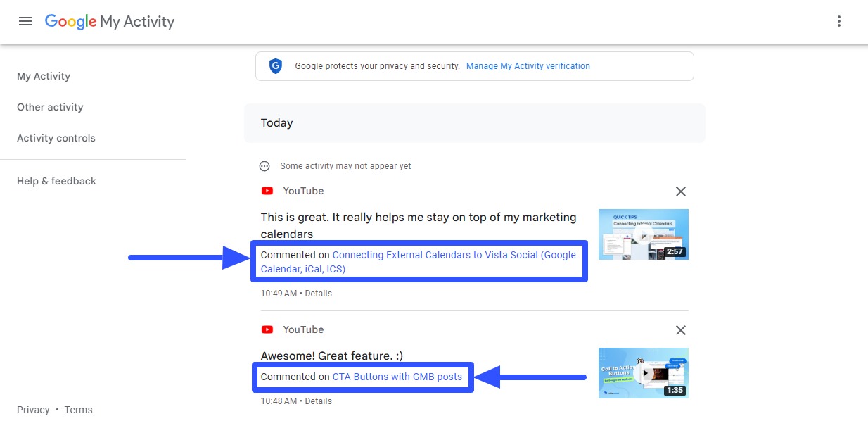Open the navigation hamburger menu

click(x=26, y=21)
